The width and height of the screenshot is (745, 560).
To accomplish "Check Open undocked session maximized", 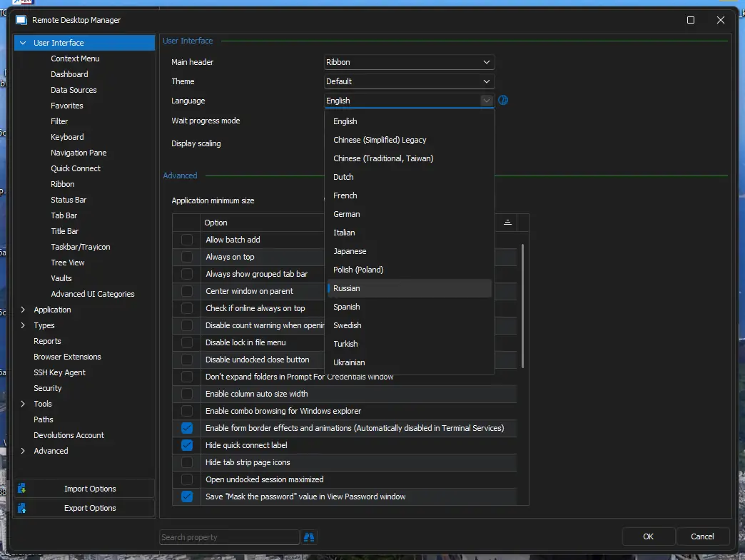I will 187,479.
